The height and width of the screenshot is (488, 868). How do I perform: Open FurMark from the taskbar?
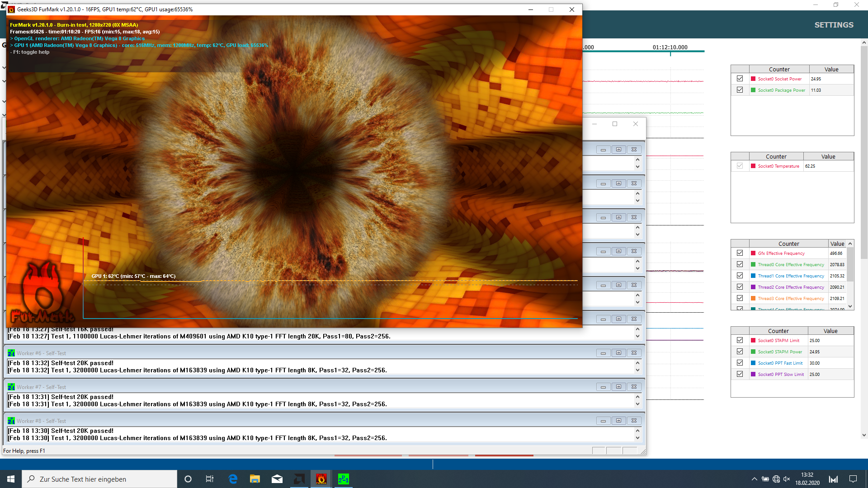pos(321,479)
